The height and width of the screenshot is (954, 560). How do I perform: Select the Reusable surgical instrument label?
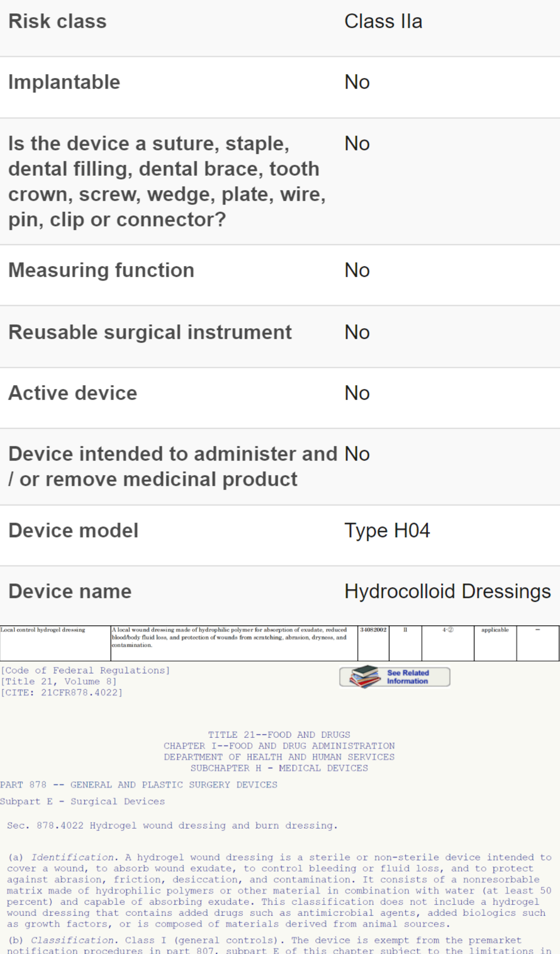[x=150, y=332]
